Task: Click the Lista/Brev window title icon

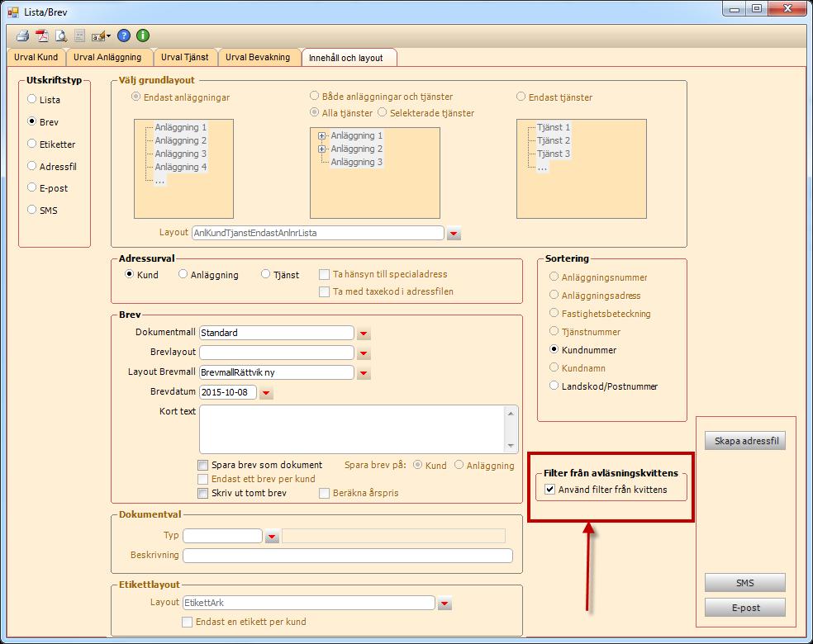Action: [13, 12]
